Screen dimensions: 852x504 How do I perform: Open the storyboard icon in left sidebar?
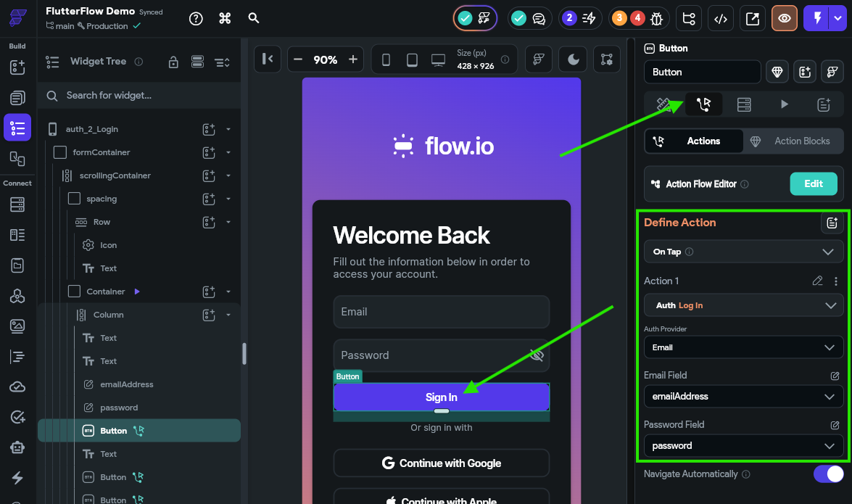[x=17, y=158]
